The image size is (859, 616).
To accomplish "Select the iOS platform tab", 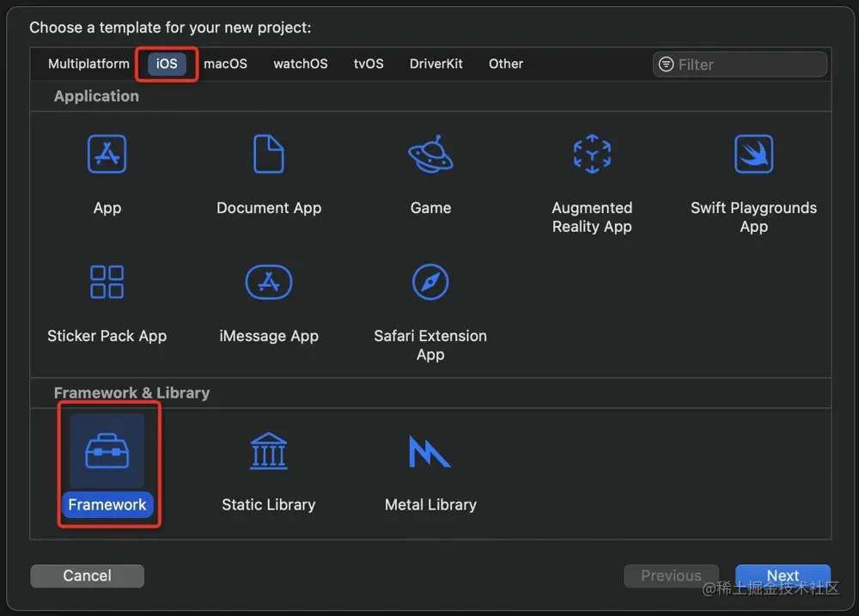I will (167, 64).
